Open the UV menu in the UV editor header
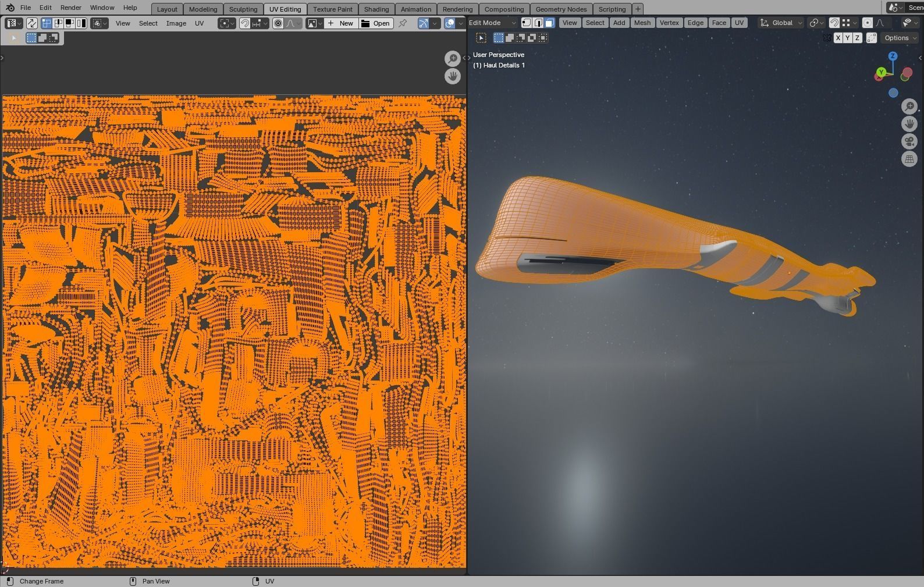Viewport: 924px width, 587px height. [200, 23]
